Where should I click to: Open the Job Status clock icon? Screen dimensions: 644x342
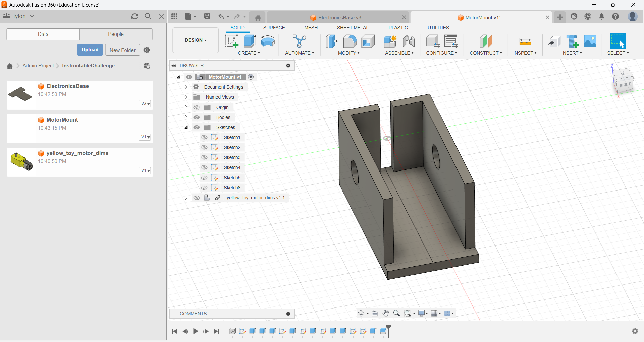(x=588, y=16)
